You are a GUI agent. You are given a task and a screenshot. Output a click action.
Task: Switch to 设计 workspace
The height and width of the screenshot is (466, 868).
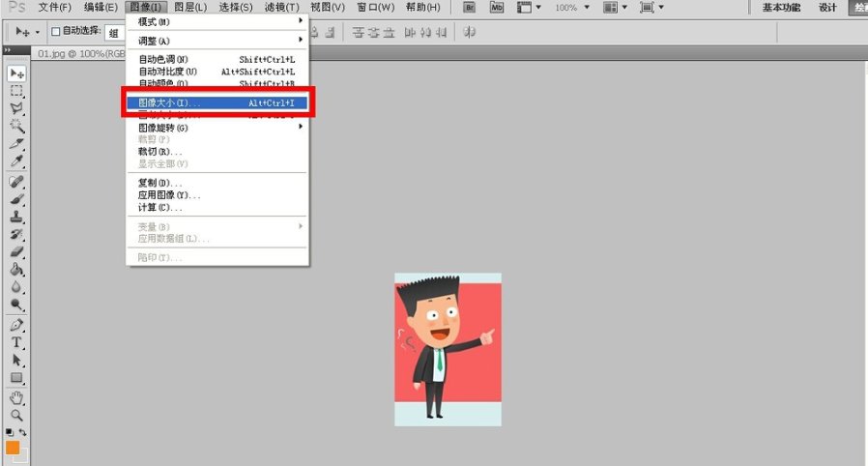pos(827,8)
